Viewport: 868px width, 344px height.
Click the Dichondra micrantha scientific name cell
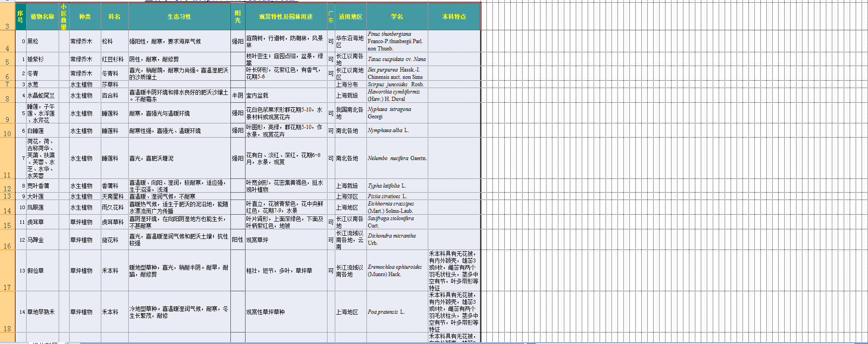[x=397, y=240]
